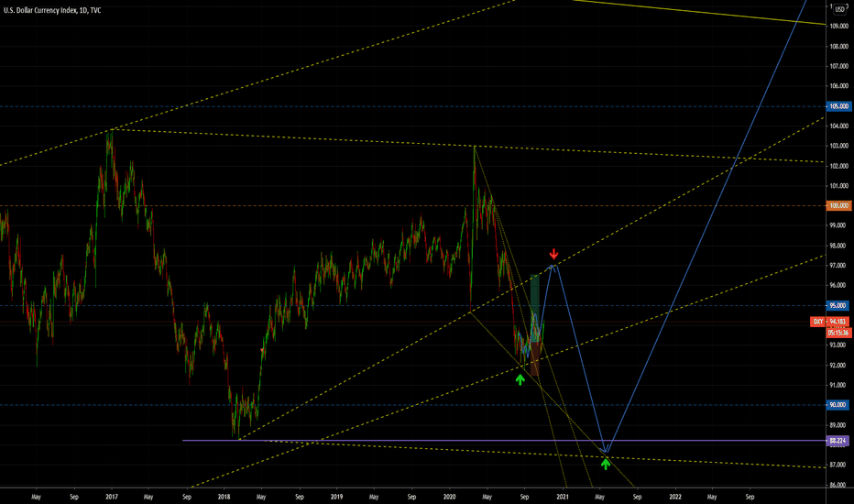Click the 2017 label on the time axis
Screen dimensions: 854x504
pyautogui.click(x=112, y=497)
